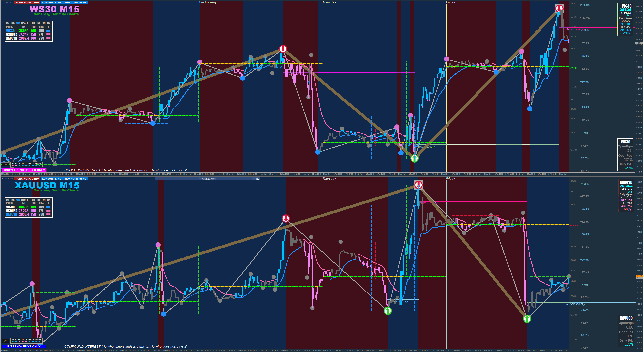The image size is (644, 353).
Task: Click red sell arrow at XAUUSD Thursday high
Action: [x=418, y=185]
